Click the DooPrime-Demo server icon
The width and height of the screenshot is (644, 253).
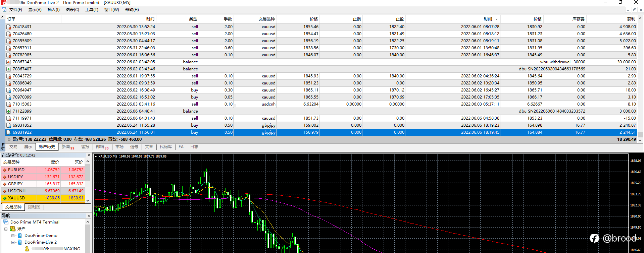click(20, 236)
